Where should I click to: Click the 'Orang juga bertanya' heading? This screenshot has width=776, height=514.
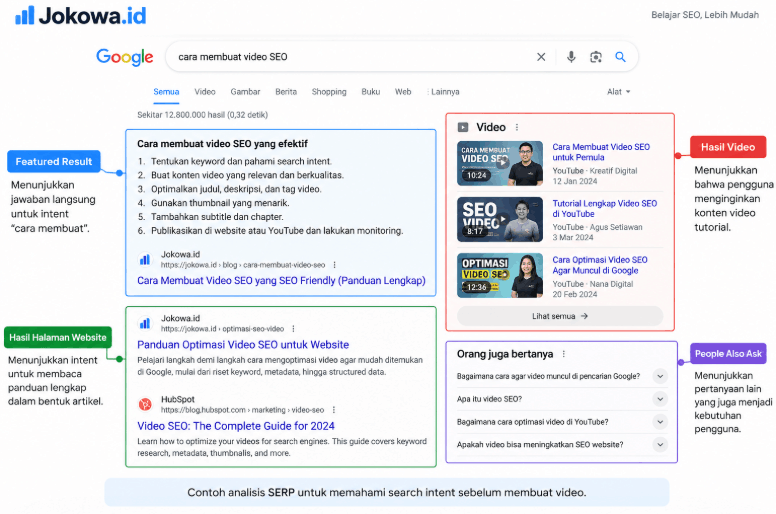505,354
